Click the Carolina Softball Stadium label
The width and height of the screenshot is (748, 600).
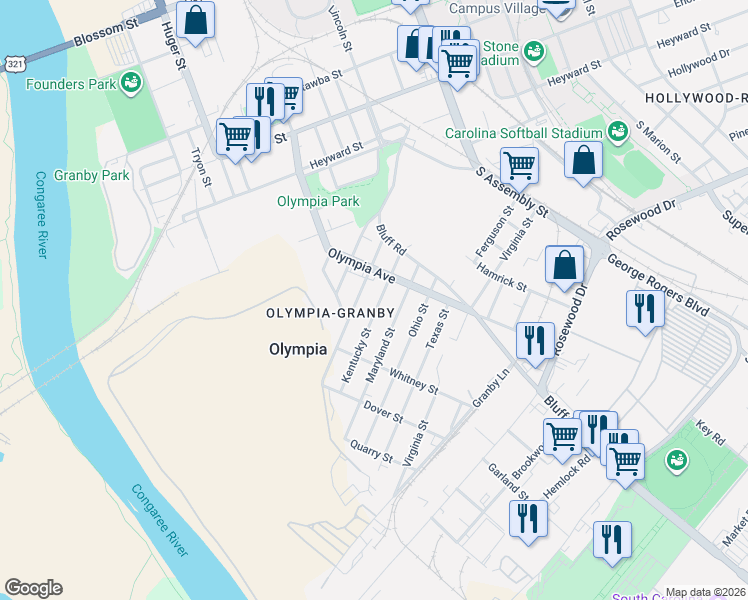coord(524,133)
